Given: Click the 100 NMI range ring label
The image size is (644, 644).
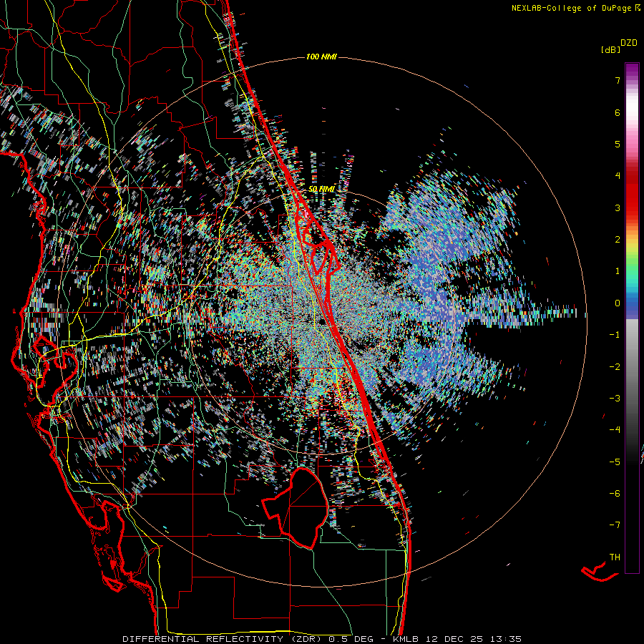Looking at the screenshot, I should tap(321, 57).
